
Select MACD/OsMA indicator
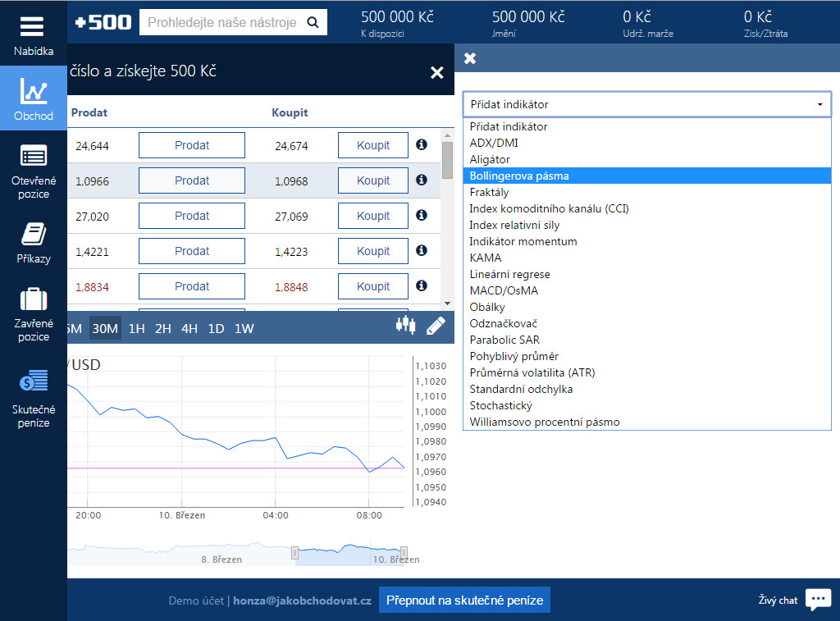tap(646, 291)
